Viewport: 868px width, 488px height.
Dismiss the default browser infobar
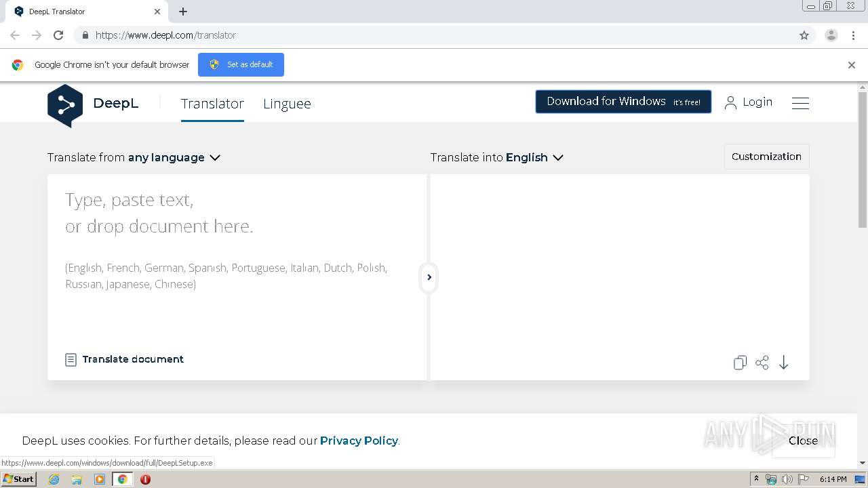click(x=852, y=65)
